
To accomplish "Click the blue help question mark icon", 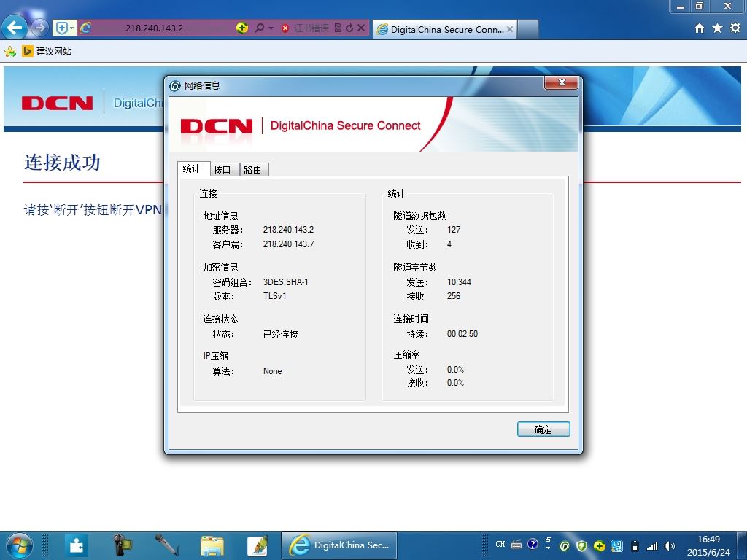I will pyautogui.click(x=533, y=544).
